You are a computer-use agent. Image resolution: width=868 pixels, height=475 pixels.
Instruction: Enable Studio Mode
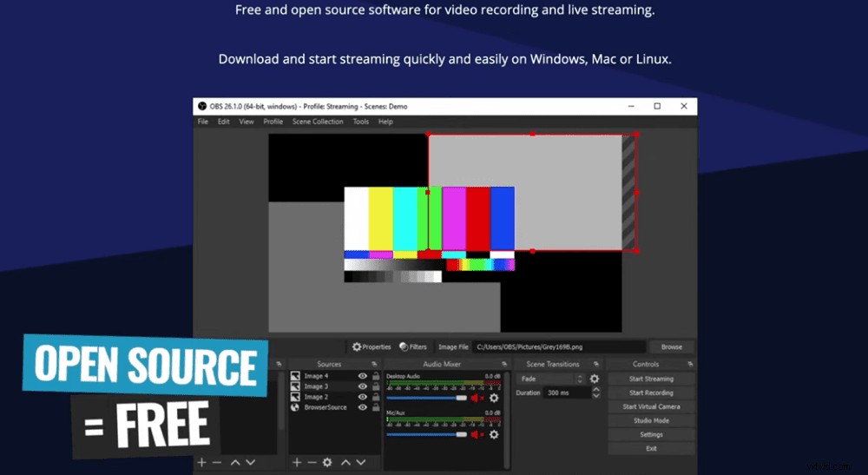point(651,421)
